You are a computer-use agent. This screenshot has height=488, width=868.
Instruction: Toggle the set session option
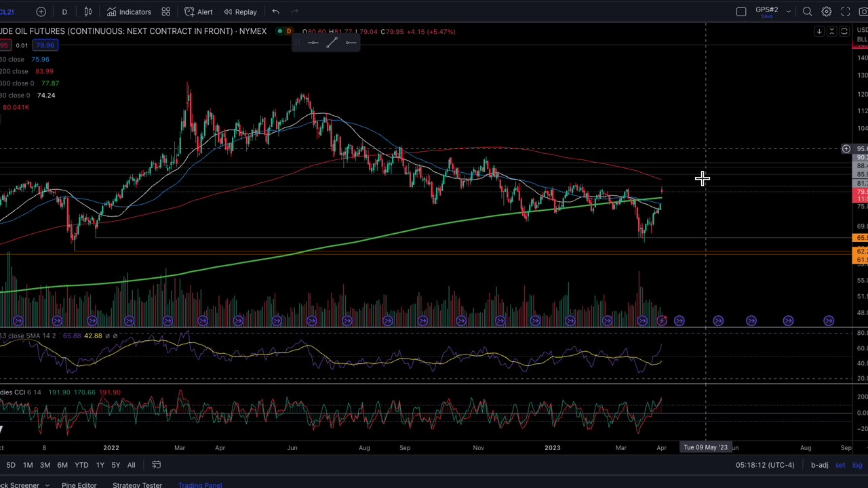(840, 465)
